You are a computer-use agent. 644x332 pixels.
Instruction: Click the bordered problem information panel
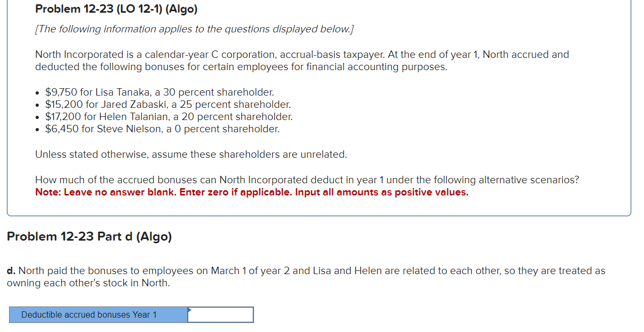[319, 106]
